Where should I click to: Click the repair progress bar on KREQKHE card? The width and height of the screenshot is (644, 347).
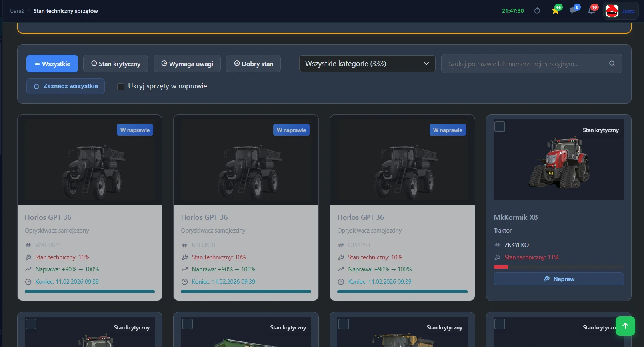point(246,292)
